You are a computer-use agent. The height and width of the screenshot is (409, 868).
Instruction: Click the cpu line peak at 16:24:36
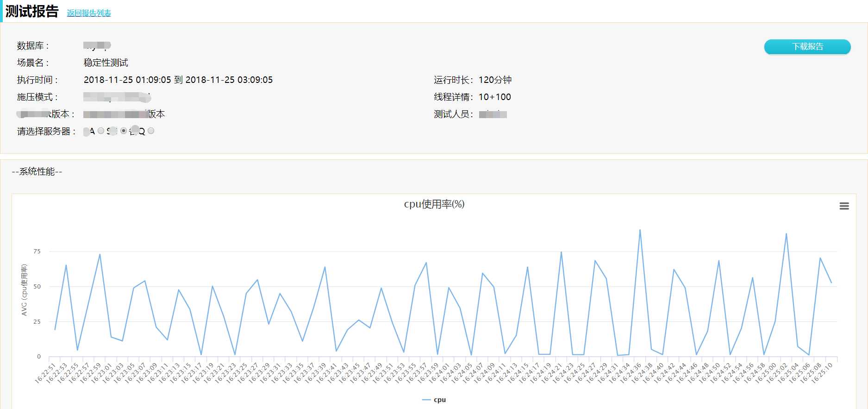pos(640,230)
